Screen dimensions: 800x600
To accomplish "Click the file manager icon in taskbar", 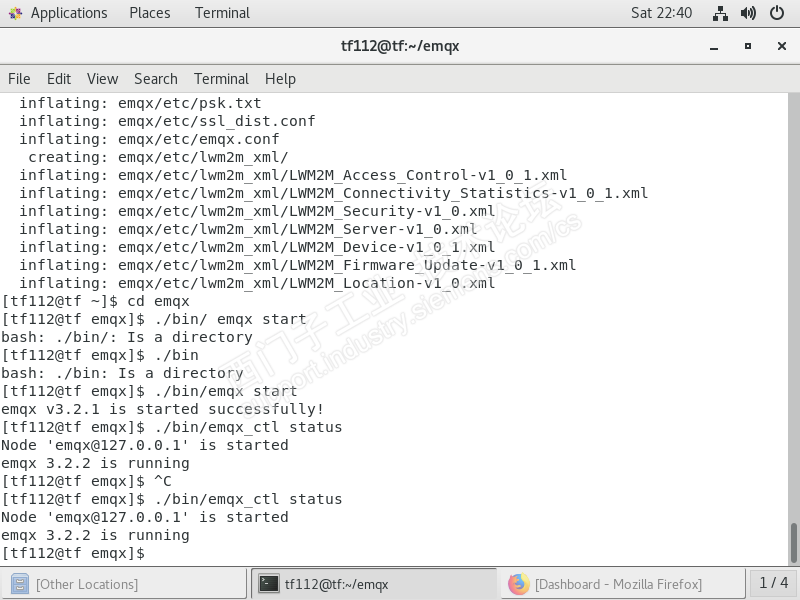I will point(20,584).
